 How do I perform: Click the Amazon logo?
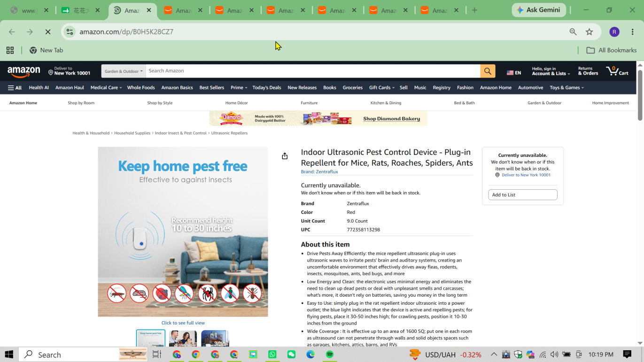(23, 72)
